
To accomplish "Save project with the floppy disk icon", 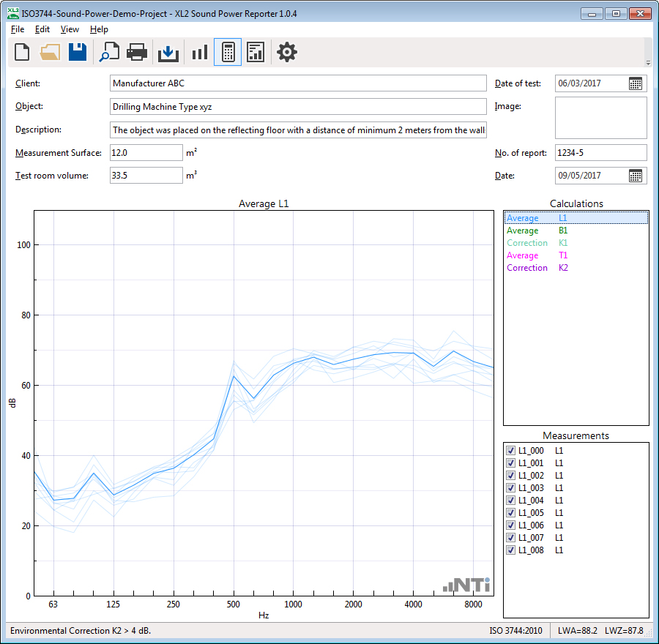I will point(78,52).
